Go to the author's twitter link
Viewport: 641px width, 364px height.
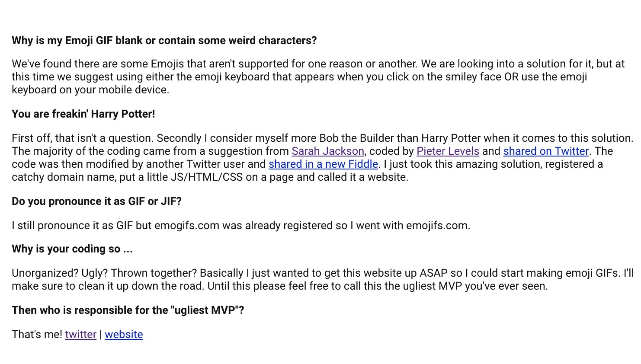pyautogui.click(x=81, y=335)
